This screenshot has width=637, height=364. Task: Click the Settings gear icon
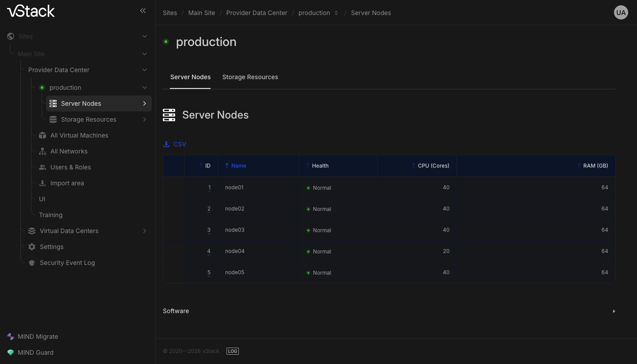pyautogui.click(x=32, y=247)
